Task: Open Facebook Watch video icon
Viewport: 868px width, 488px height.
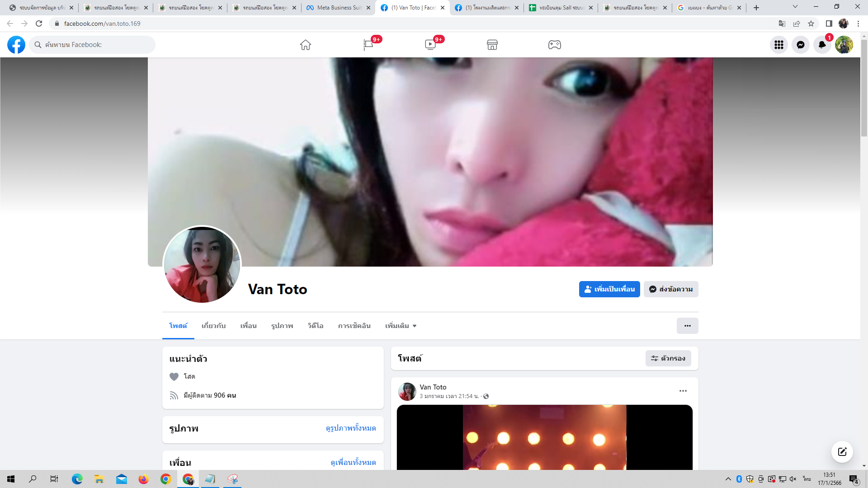Action: point(430,45)
